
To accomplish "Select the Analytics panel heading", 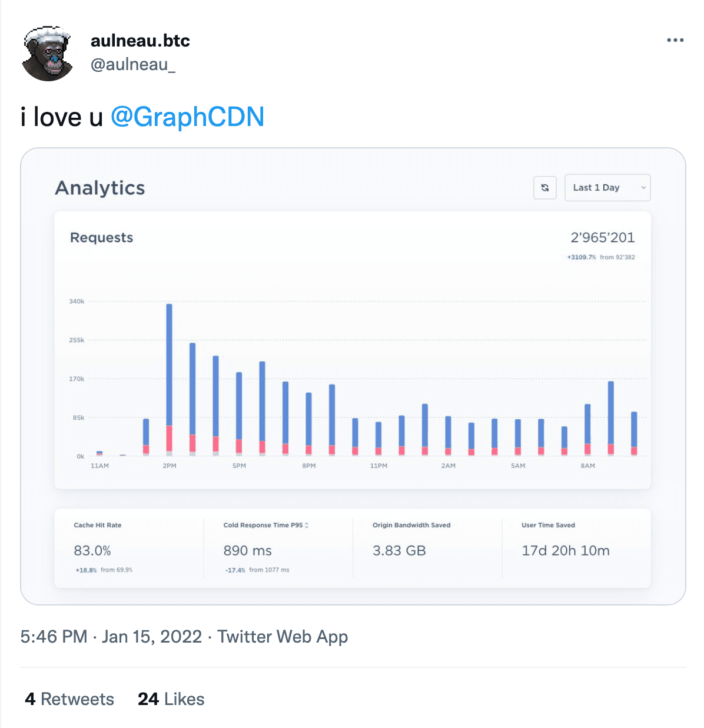I will [x=100, y=187].
